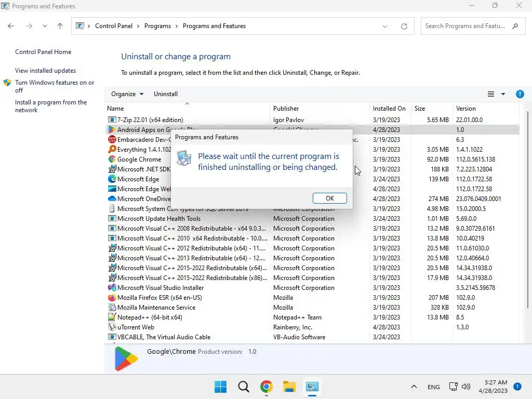The height and width of the screenshot is (399, 532).
Task: Click the Microsoft Visual Studio Installer icon
Action: (112, 287)
